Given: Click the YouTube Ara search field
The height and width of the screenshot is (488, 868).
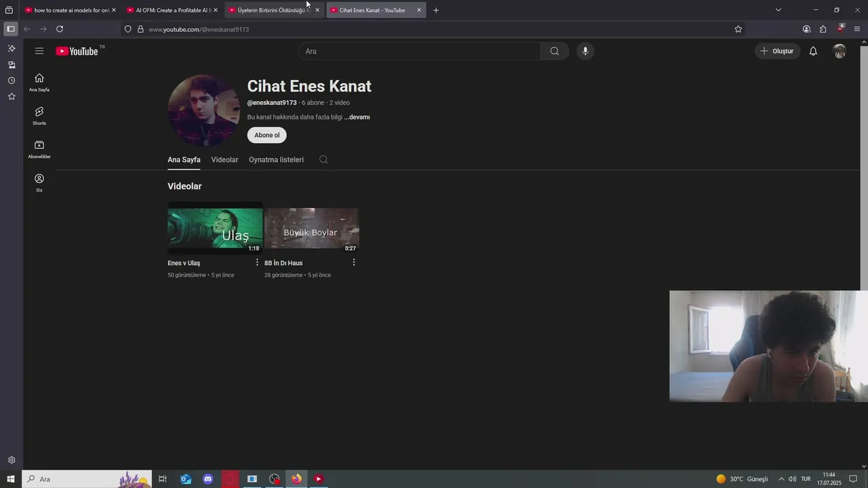Looking at the screenshot, I should click(419, 51).
